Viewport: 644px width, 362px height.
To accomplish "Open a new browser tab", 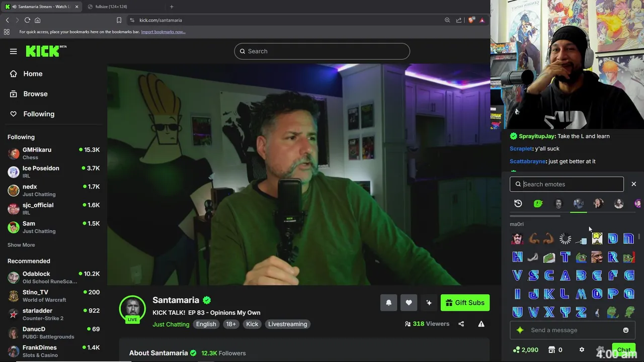I will 172,7.
